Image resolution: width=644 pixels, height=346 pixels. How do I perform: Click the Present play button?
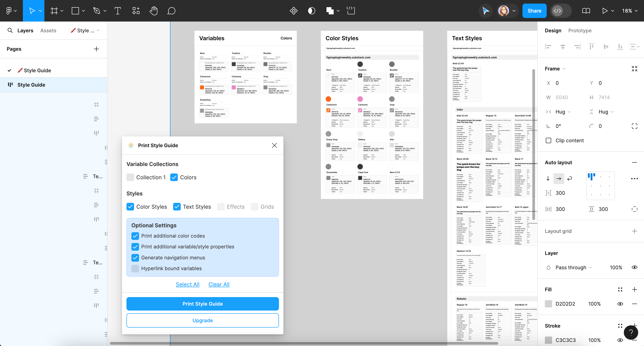(605, 11)
